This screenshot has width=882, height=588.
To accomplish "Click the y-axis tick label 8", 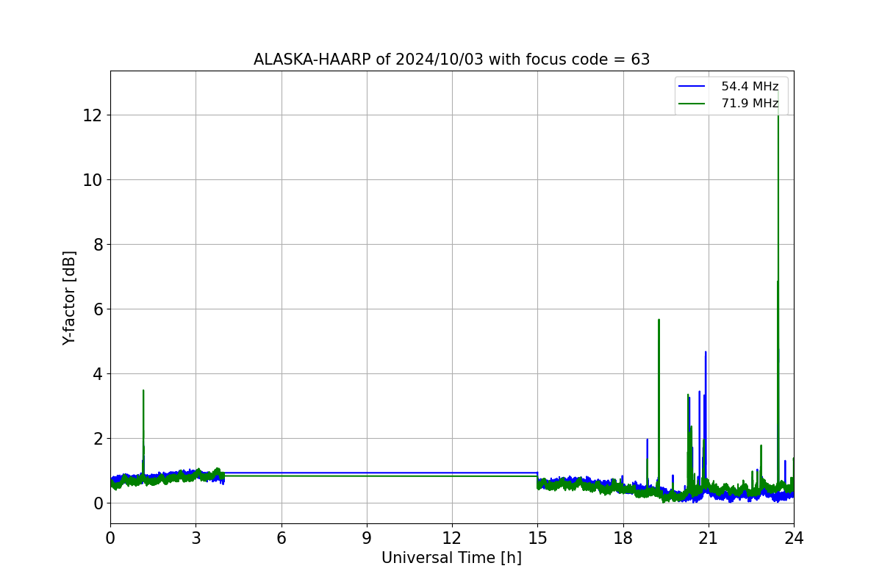I will (x=98, y=245).
